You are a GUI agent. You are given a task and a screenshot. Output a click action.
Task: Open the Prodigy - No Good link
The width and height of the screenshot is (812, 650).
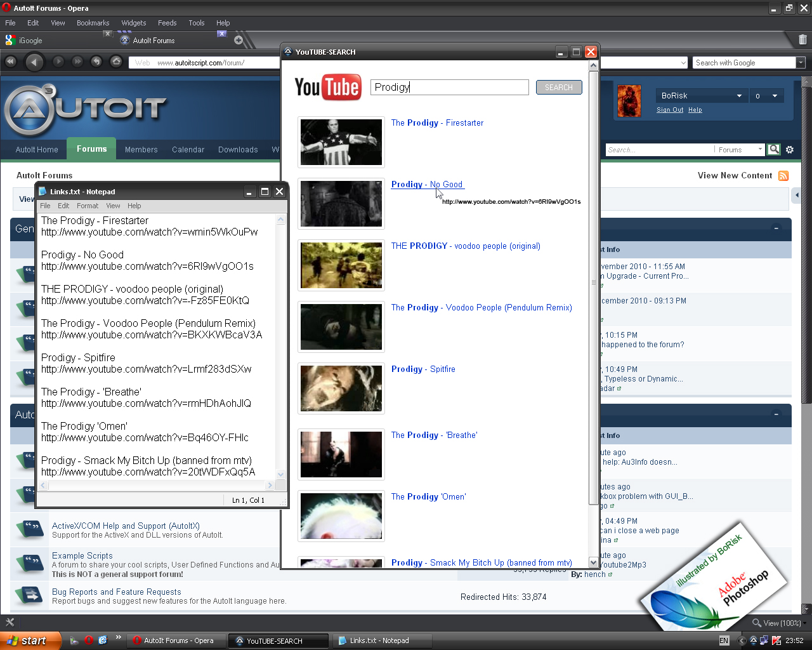point(427,184)
